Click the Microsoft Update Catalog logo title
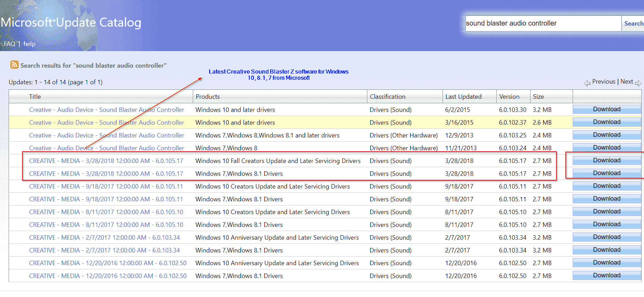The height and width of the screenshot is (297, 644). (71, 22)
